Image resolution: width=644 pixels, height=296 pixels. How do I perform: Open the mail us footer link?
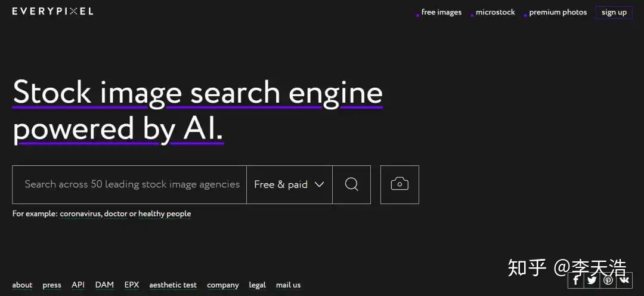289,285
